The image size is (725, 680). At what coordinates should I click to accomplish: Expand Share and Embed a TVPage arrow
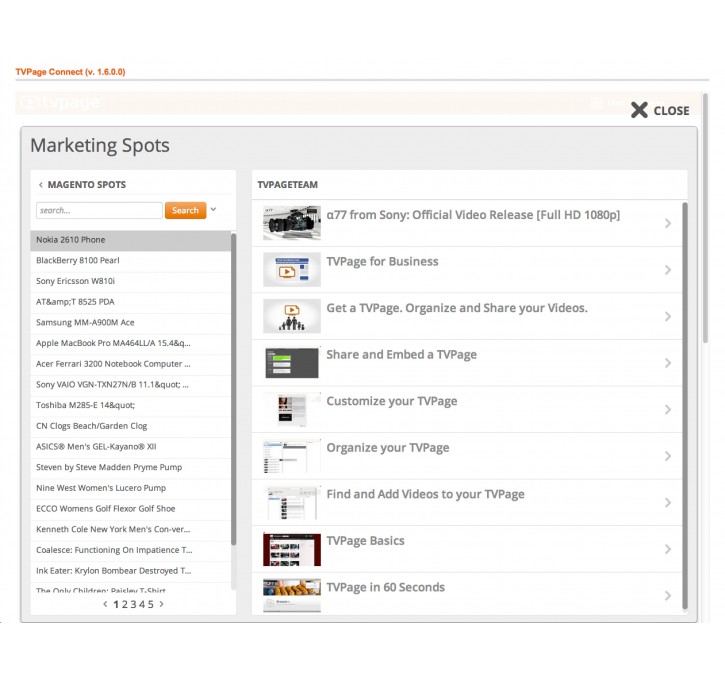tap(668, 363)
